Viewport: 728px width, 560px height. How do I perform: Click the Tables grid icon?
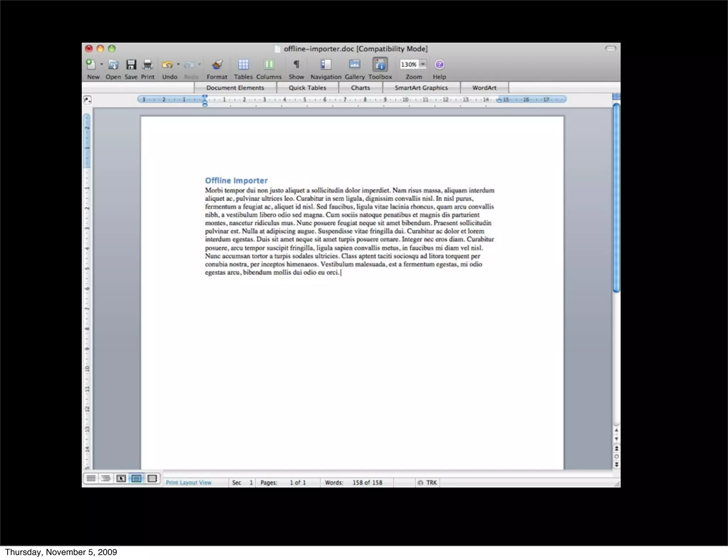(243, 65)
